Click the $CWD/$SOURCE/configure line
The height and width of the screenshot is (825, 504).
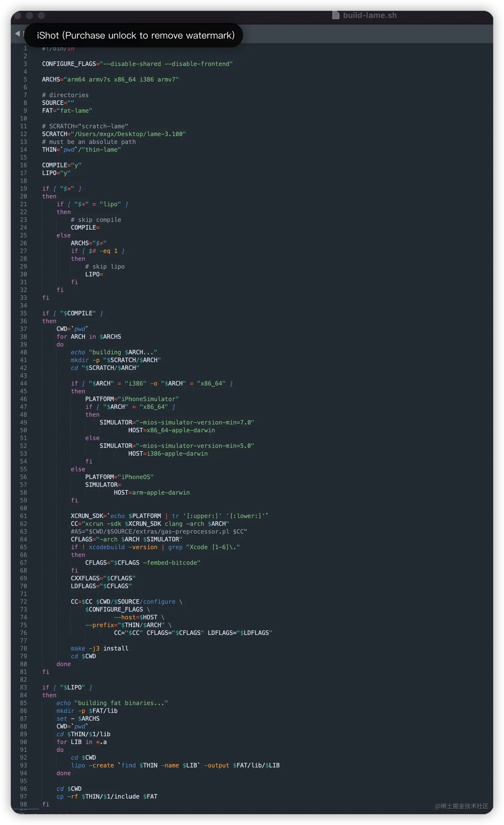tap(127, 602)
